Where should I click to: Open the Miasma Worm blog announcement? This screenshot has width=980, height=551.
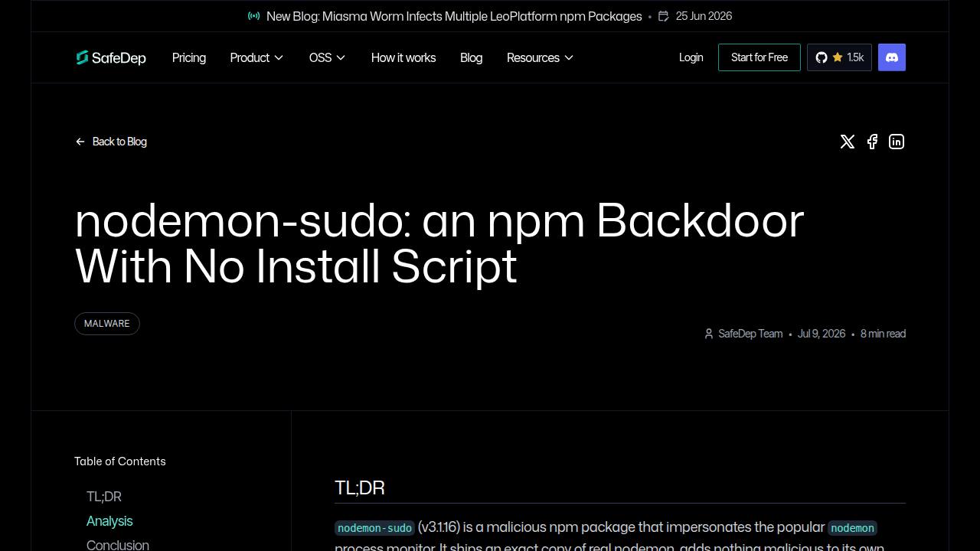454,16
